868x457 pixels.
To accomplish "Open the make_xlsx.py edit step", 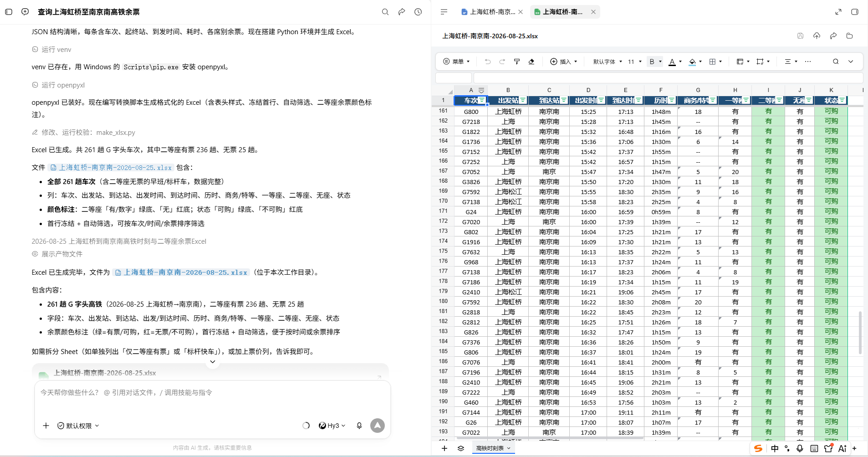I will point(83,133).
